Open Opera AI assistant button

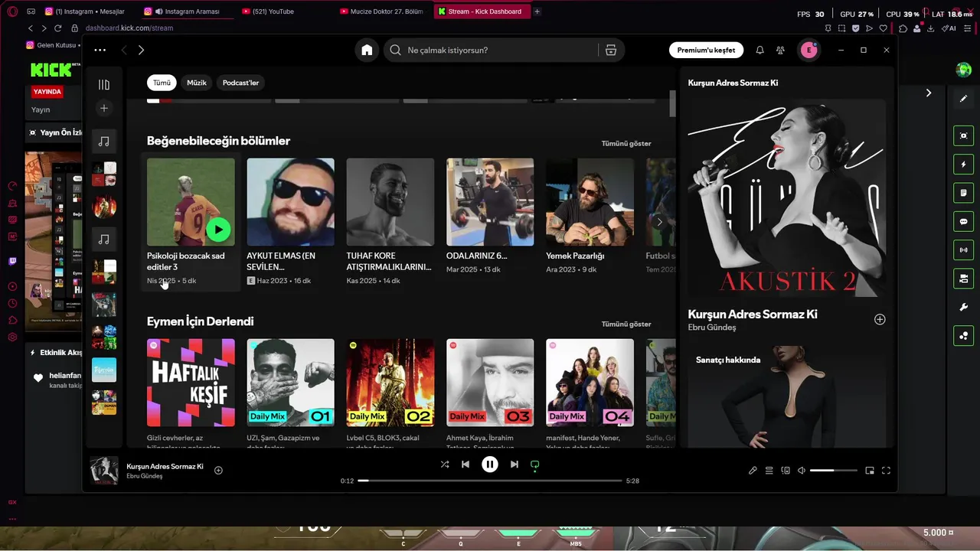[x=949, y=28]
